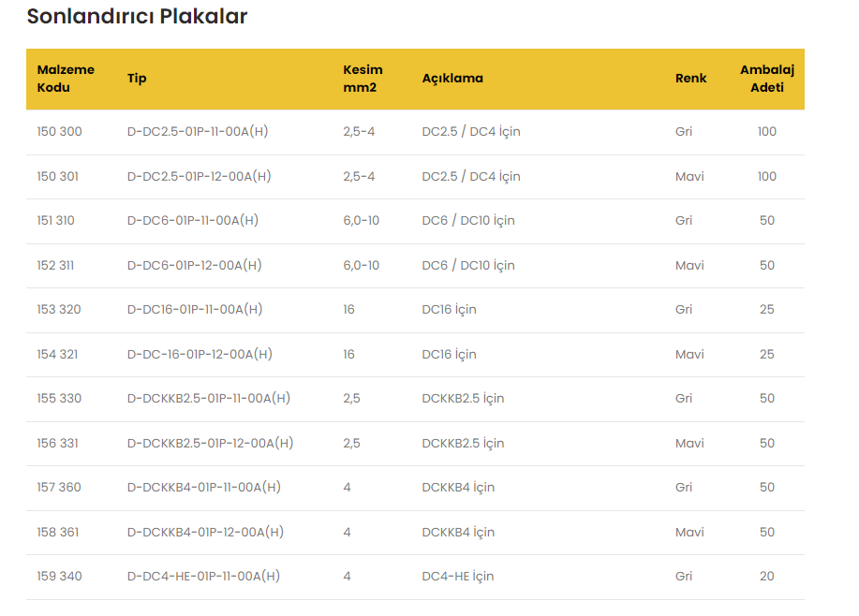Click type D-DCKKB2.5-01P-11-00A(H)
The image size is (859, 616).
tap(208, 399)
